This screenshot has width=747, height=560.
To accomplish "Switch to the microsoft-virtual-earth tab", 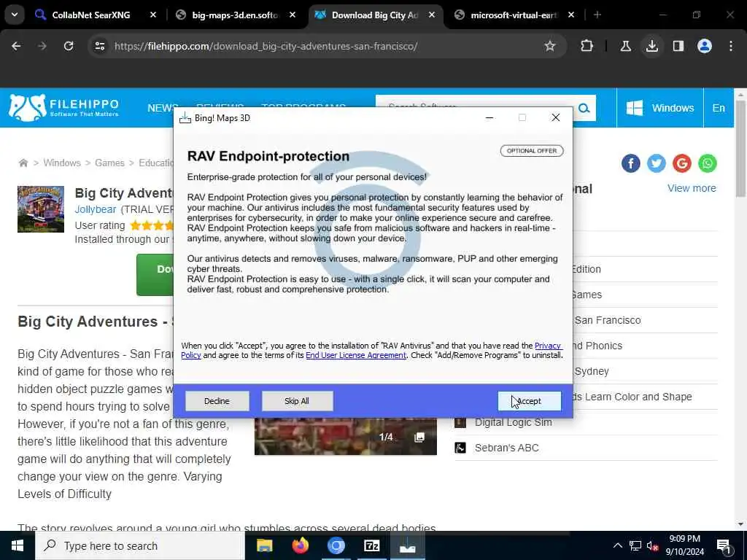I will [514, 15].
